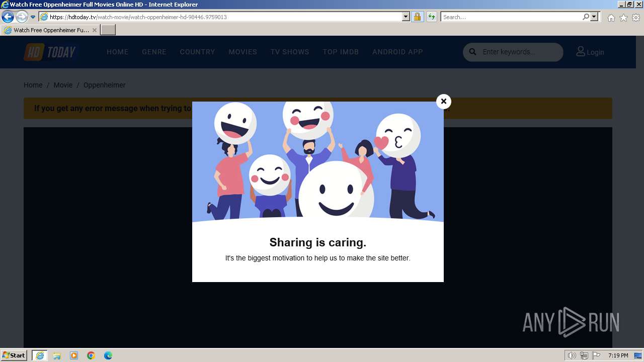The width and height of the screenshot is (644, 362).
Task: Open the HOME menu item
Action: pyautogui.click(x=117, y=52)
